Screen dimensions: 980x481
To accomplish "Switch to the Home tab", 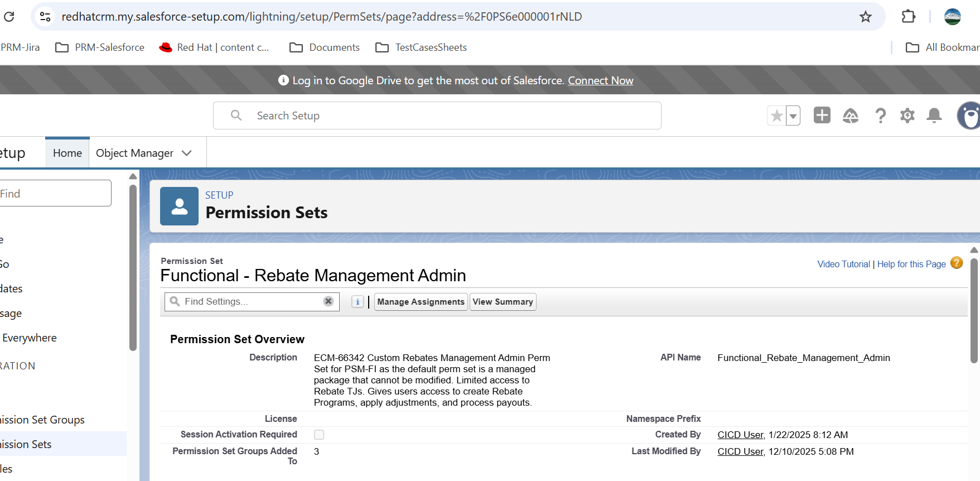I will 67,153.
